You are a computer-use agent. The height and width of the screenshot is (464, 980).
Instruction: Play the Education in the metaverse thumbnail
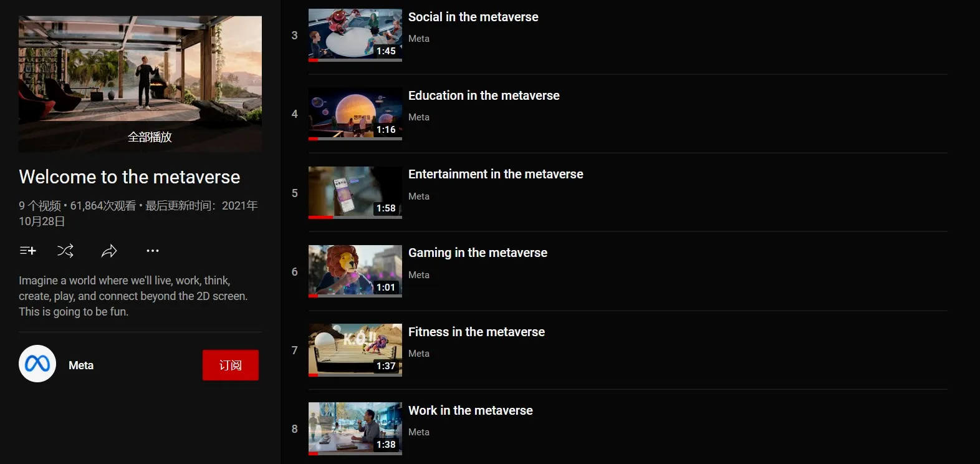click(355, 114)
